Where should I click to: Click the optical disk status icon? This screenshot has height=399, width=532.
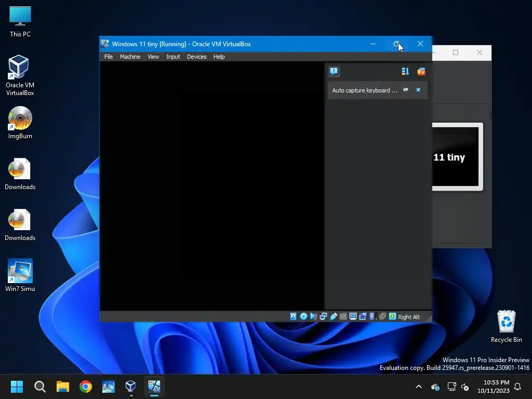303,316
